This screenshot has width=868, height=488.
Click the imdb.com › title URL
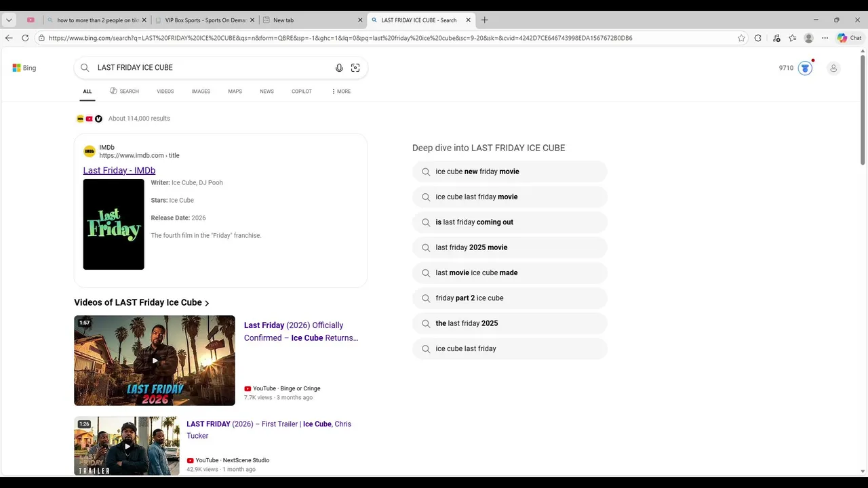139,155
